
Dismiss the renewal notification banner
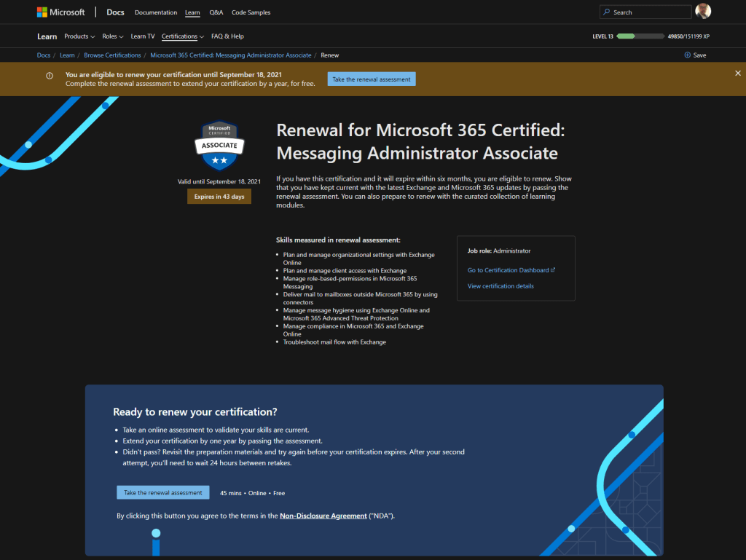click(x=737, y=74)
